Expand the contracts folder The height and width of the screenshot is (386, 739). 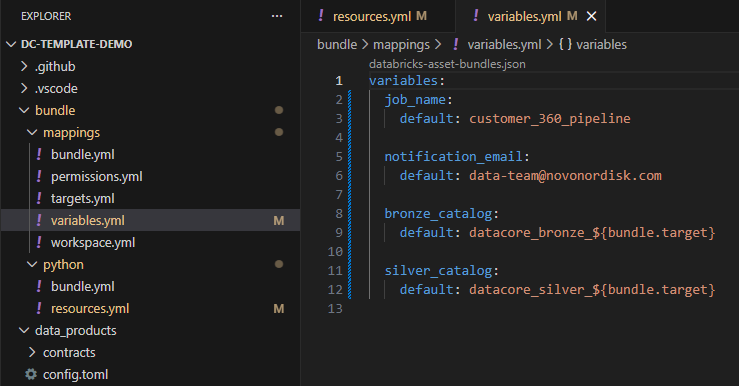[x=32, y=353]
